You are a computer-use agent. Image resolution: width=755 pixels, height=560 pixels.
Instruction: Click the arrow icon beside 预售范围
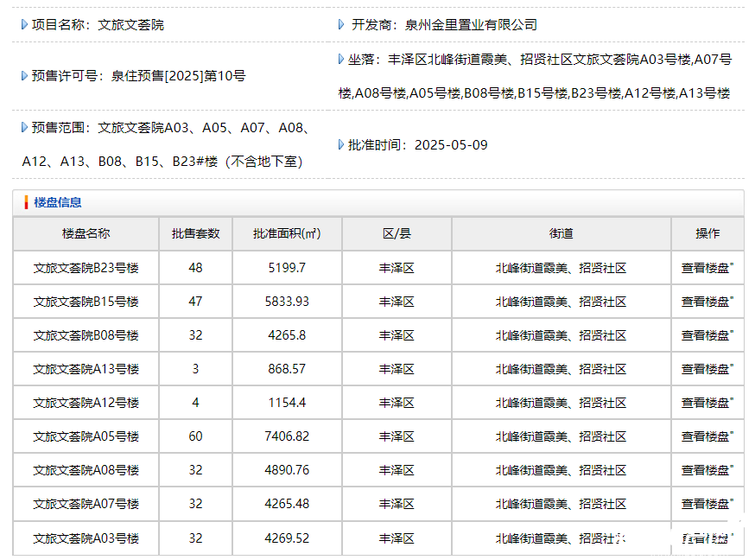tap(24, 128)
